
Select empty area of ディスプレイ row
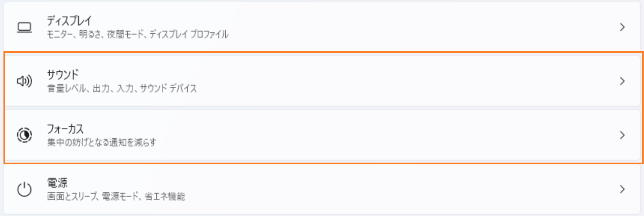point(381,27)
